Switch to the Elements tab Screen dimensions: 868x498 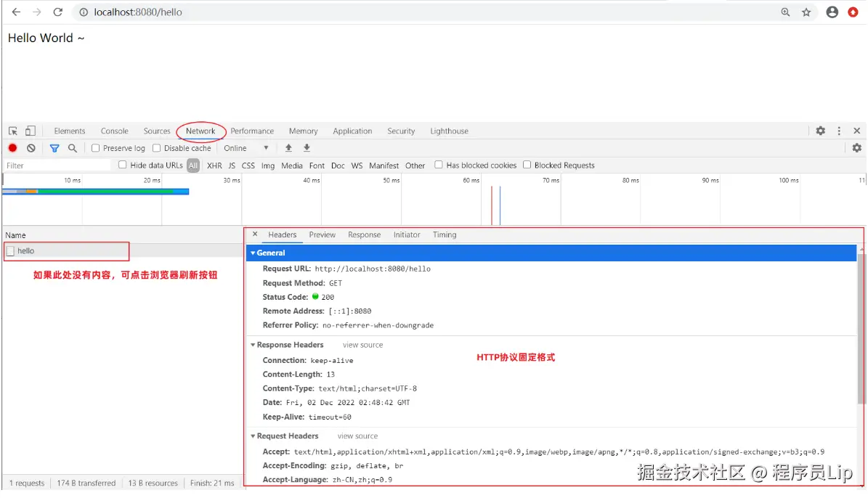pyautogui.click(x=70, y=131)
